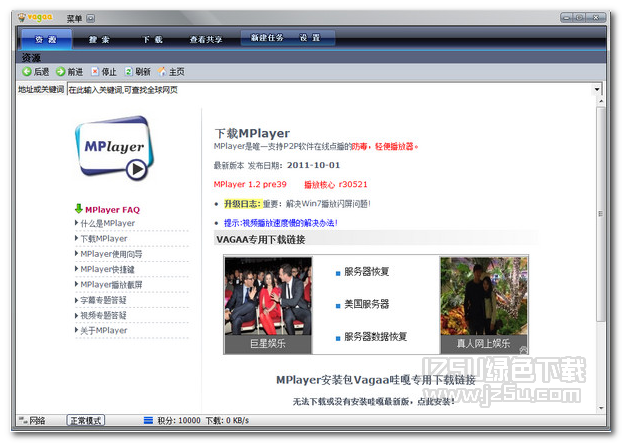This screenshot has width=622, height=443.
Task: Open the 菜单 dropdown button
Action: coord(91,18)
